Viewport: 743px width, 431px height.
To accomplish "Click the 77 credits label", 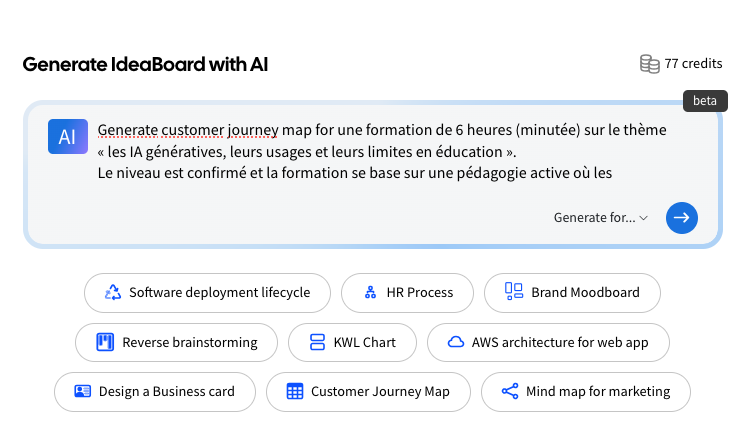I will click(x=693, y=64).
